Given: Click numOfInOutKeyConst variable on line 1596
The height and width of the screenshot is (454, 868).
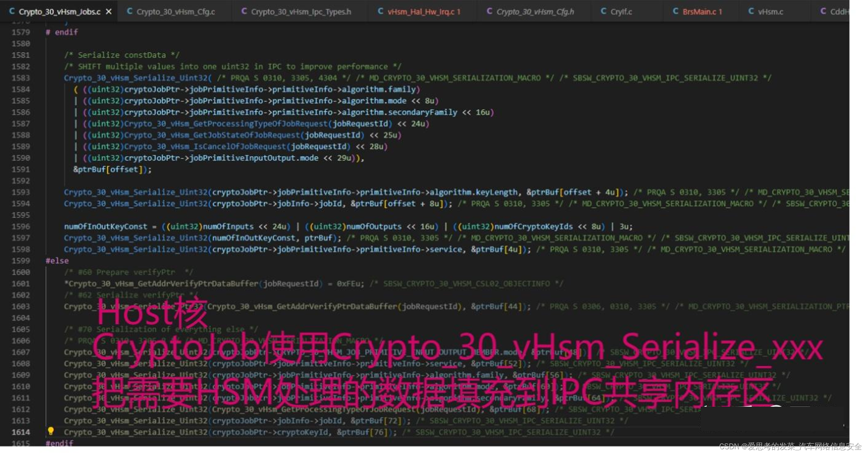Looking at the screenshot, I should 105,226.
